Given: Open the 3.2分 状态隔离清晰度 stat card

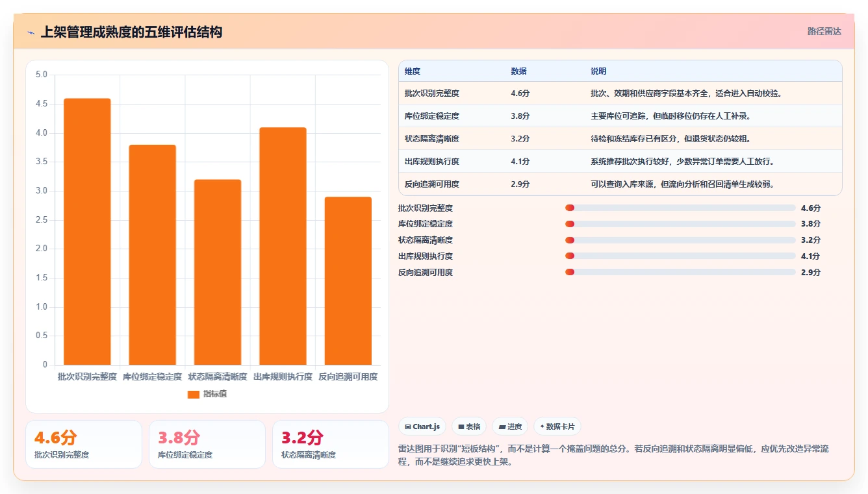Looking at the screenshot, I should point(331,444).
